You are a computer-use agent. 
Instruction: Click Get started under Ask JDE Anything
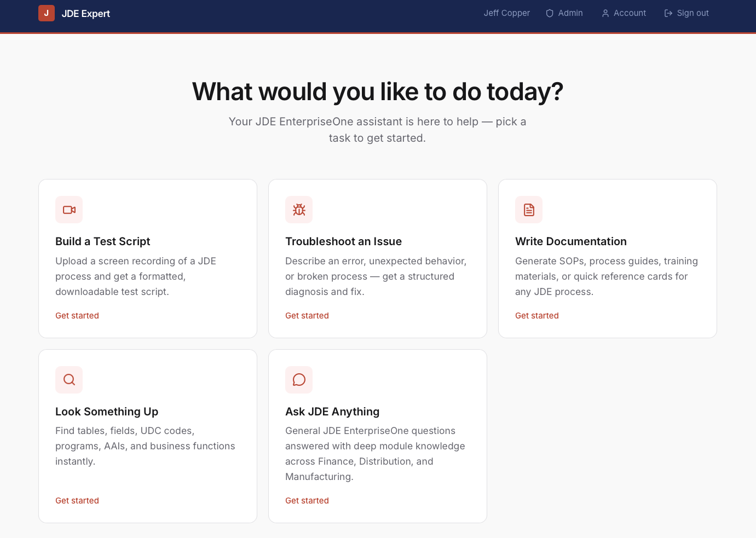(x=307, y=501)
